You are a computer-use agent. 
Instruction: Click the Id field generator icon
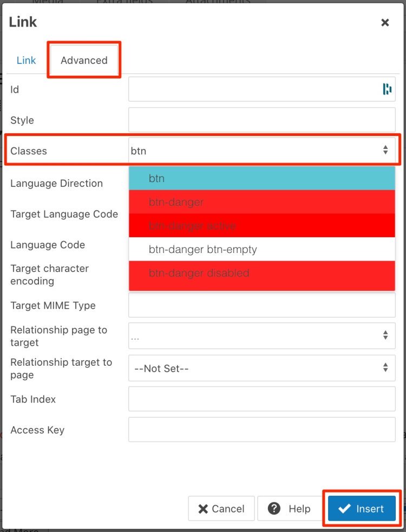tap(387, 89)
